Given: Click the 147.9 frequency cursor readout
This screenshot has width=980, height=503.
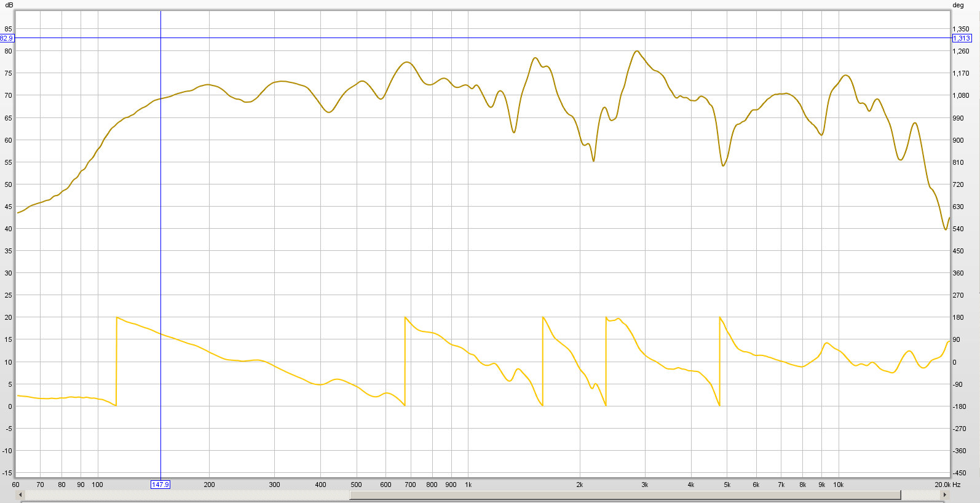Looking at the screenshot, I should (x=160, y=485).
